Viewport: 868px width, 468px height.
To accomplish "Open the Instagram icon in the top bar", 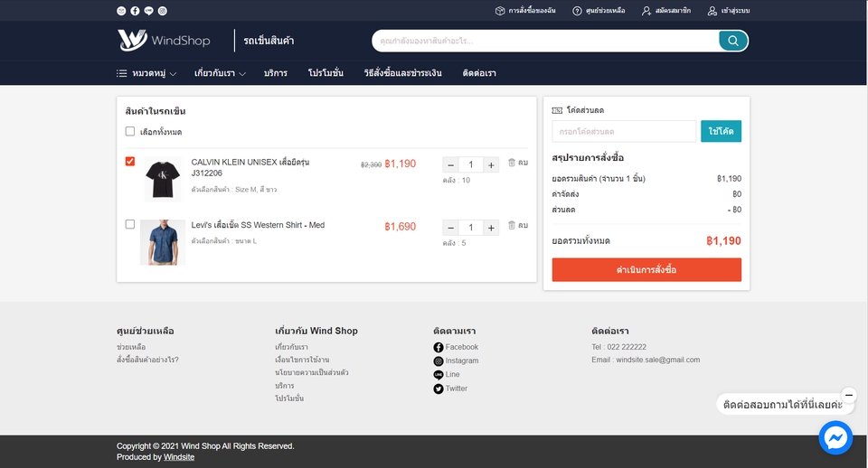I will (163, 11).
